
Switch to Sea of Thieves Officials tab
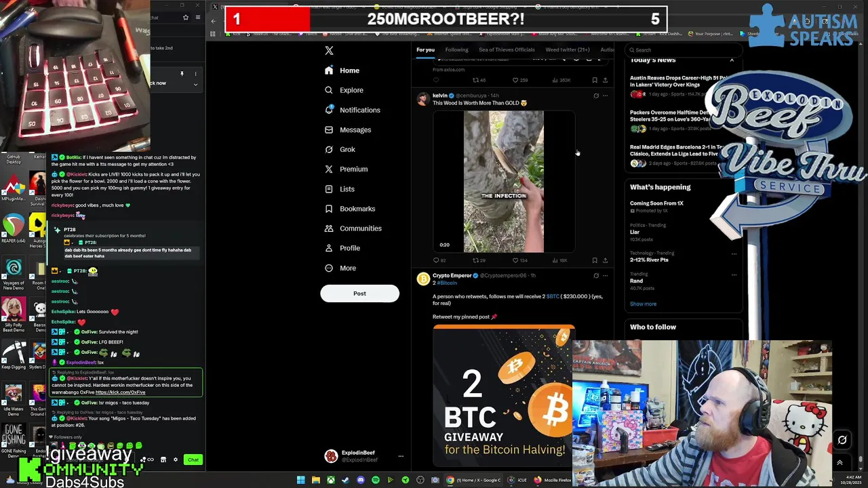[x=507, y=49]
